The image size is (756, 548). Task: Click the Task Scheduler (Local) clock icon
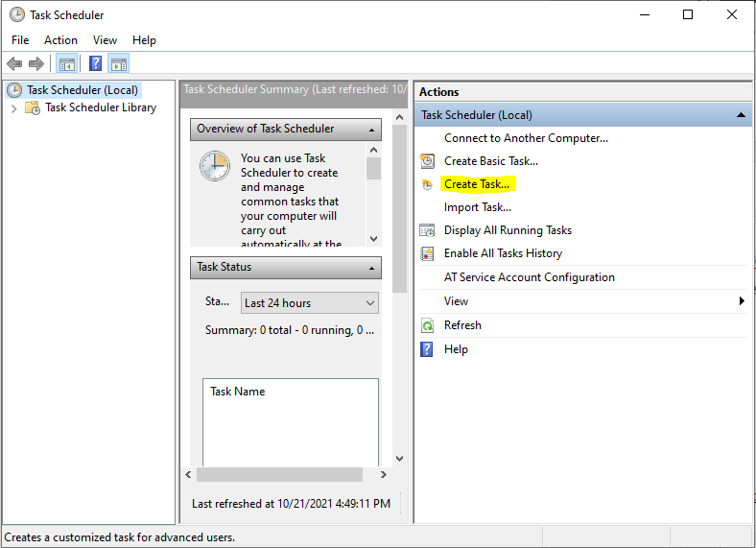tap(14, 90)
